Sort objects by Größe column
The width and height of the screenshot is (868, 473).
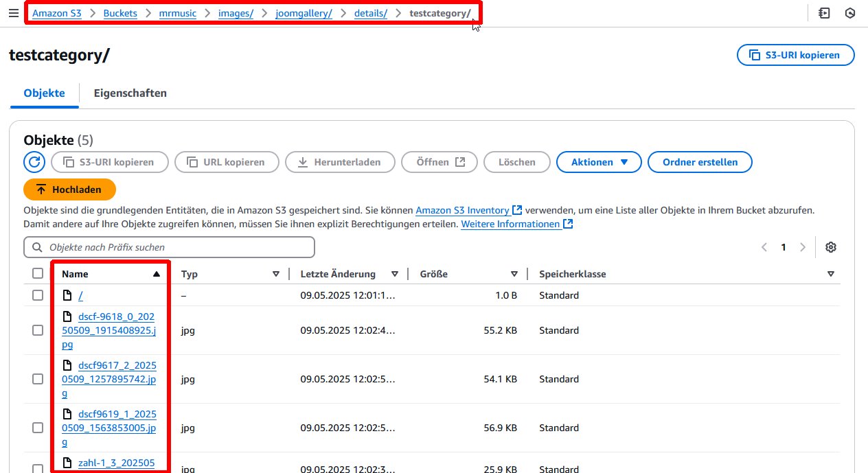click(514, 274)
